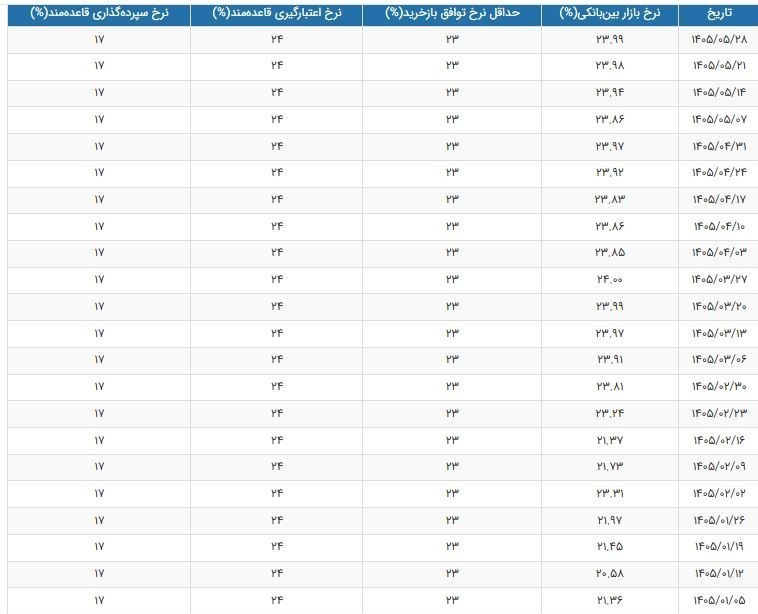
Task: Click the نرخ اعتبارگیری قاعده‌مند(%) header
Action: point(277,15)
